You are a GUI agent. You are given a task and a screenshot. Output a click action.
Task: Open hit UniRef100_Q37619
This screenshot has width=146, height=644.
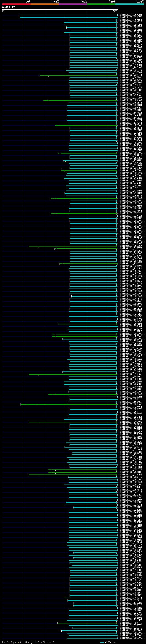coord(131,22)
